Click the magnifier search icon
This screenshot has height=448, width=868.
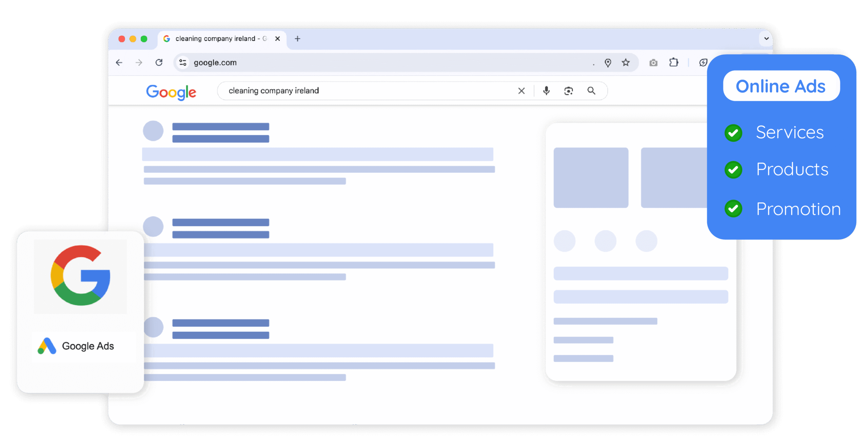point(591,91)
